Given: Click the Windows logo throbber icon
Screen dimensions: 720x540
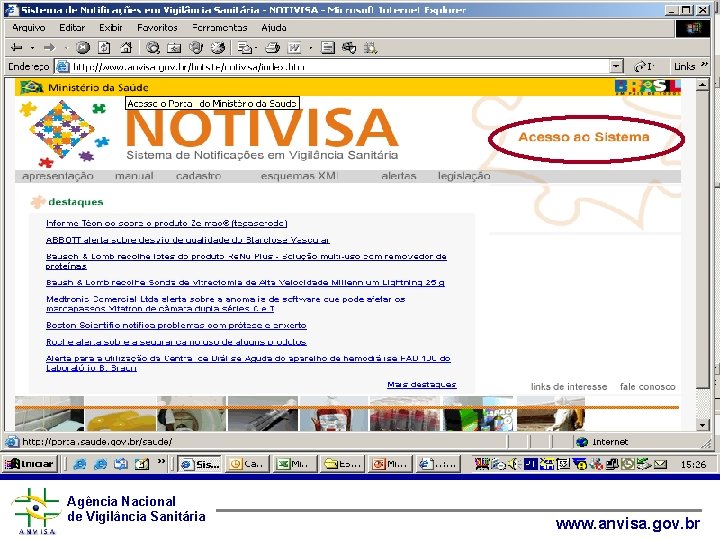Looking at the screenshot, I should point(693,28).
